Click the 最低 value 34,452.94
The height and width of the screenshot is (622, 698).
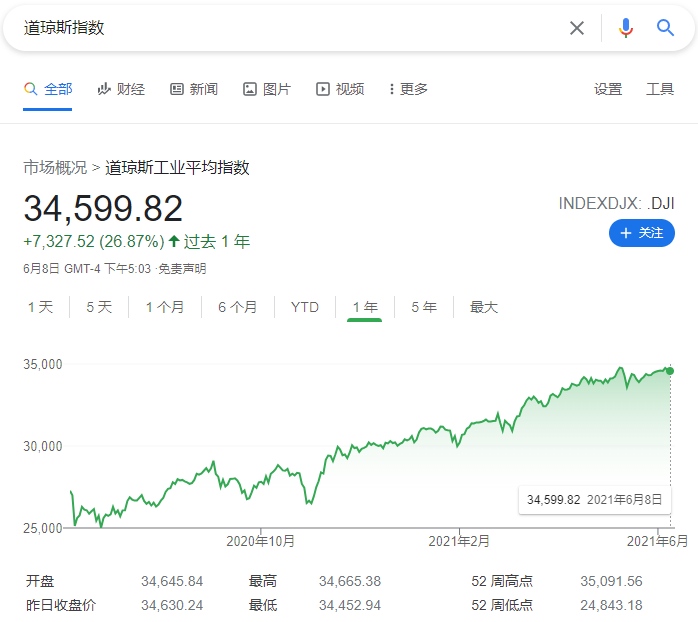pos(350,605)
